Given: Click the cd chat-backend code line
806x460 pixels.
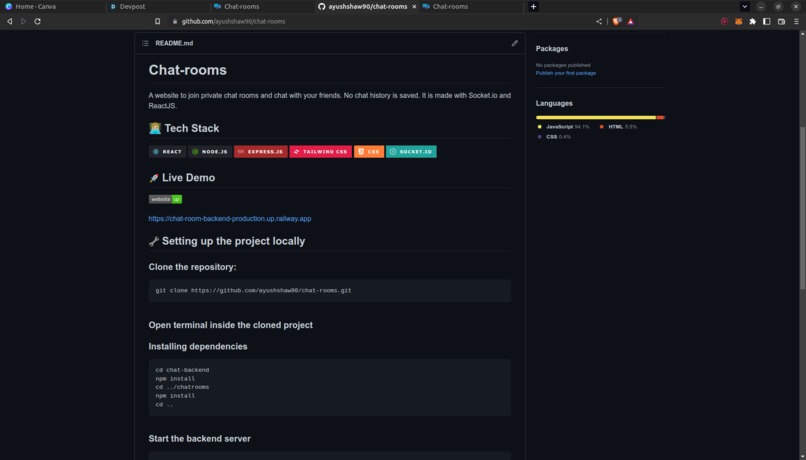Looking at the screenshot, I should point(182,370).
